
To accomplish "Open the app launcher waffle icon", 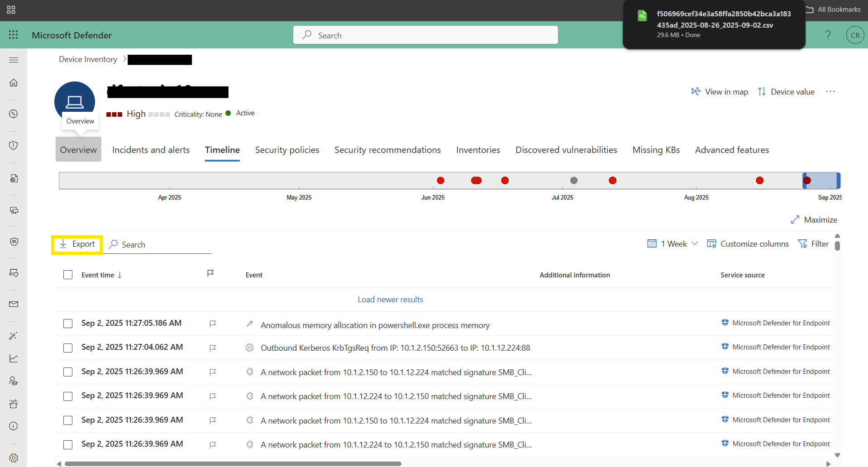I will pyautogui.click(x=13, y=35).
